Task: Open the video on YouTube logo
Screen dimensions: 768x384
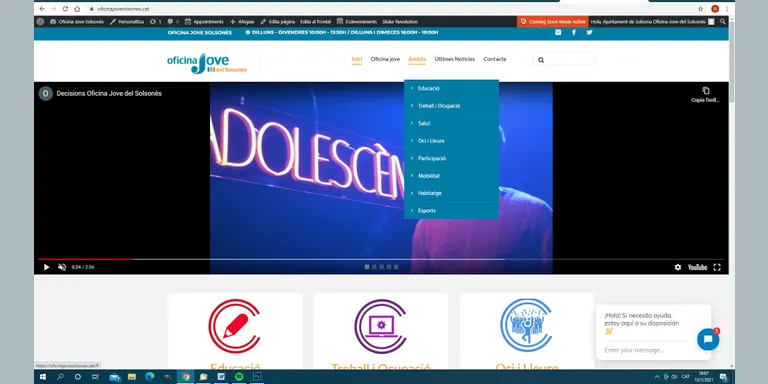Action: pyautogui.click(x=697, y=267)
